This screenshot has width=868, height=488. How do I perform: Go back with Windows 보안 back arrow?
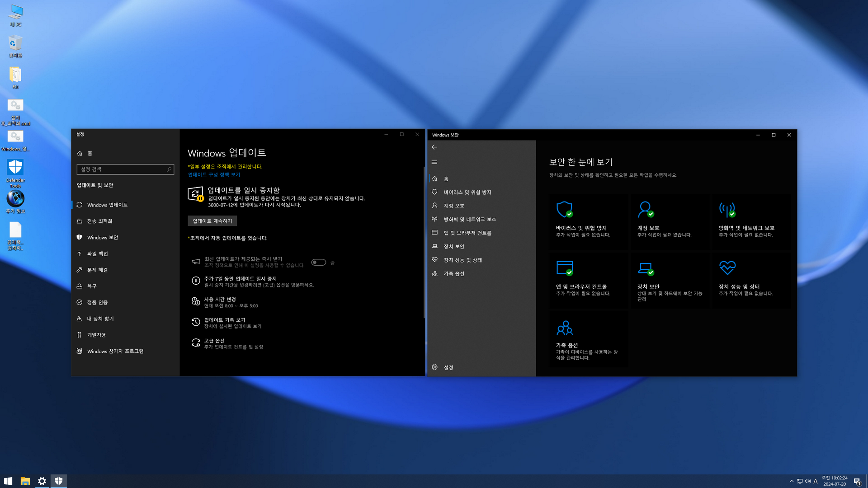click(x=434, y=147)
